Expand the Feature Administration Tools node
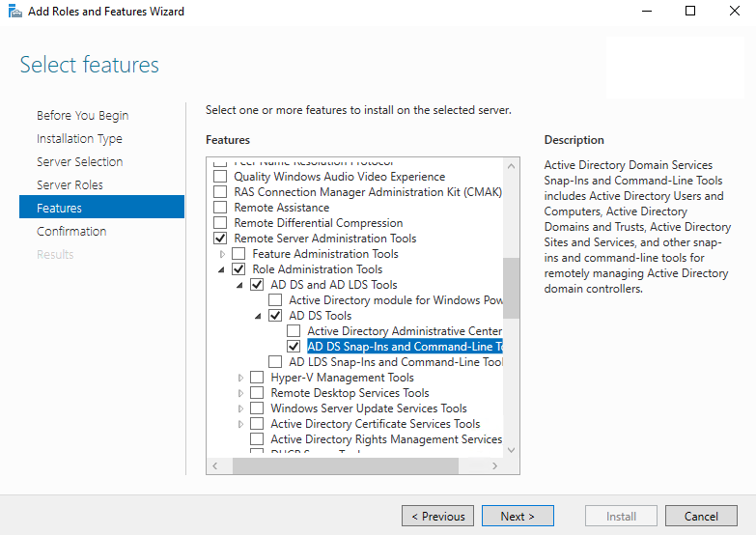This screenshot has width=756, height=535. click(223, 254)
